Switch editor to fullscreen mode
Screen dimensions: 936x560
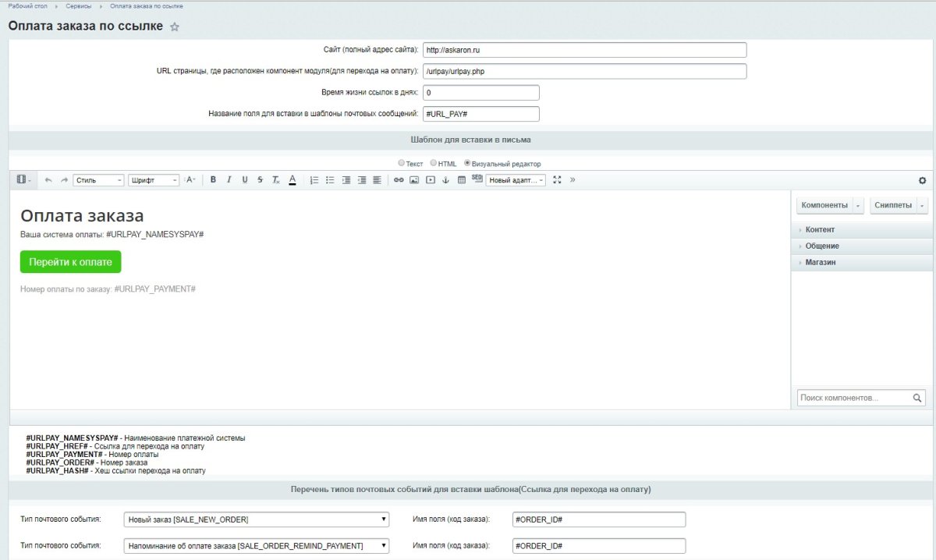click(557, 180)
